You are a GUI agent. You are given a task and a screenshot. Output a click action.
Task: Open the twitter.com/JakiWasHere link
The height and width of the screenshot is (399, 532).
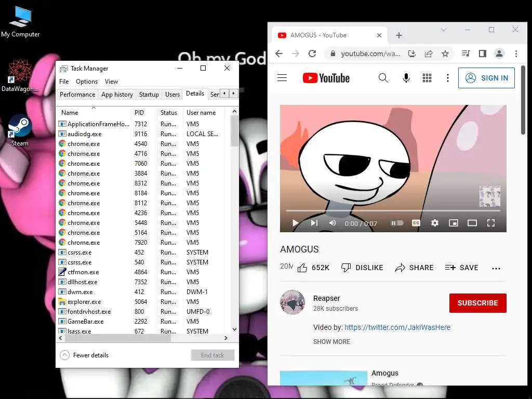(x=397, y=327)
